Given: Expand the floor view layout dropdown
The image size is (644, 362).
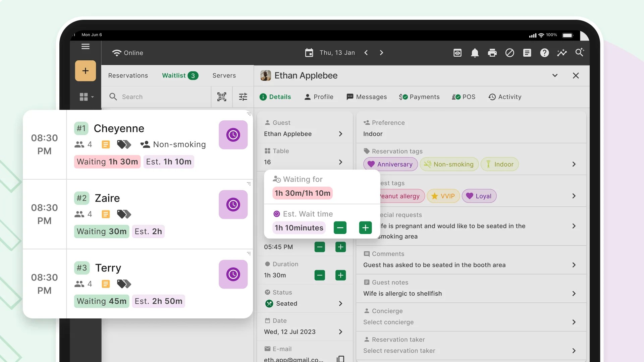Looking at the screenshot, I should [87, 97].
